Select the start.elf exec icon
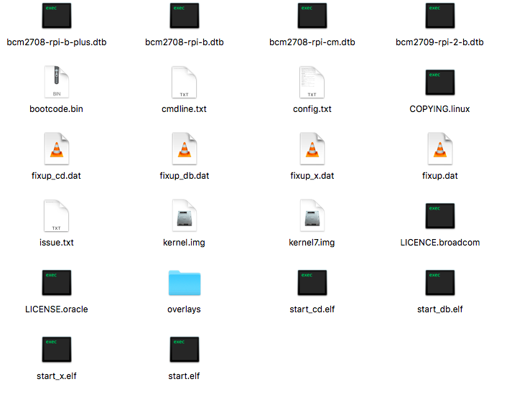The image size is (517, 420). 185,350
